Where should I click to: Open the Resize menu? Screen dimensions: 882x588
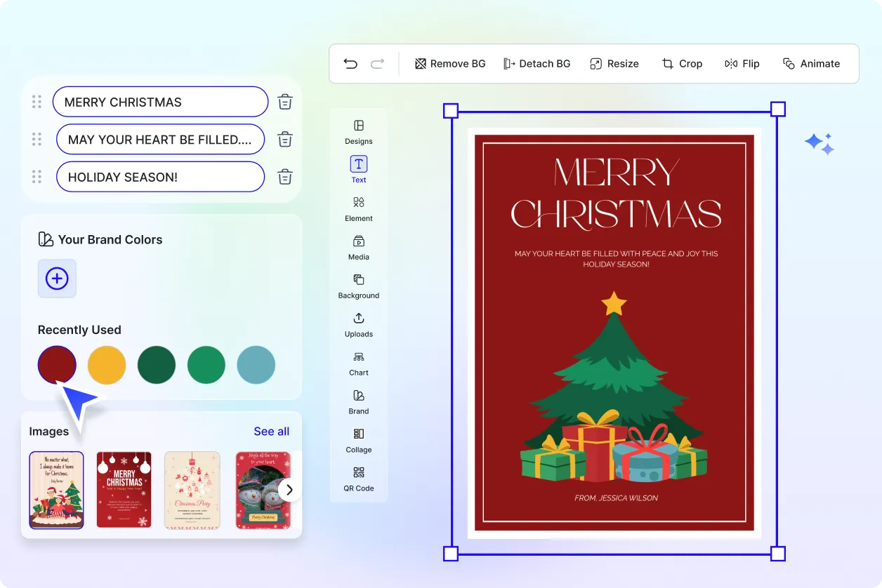(614, 63)
